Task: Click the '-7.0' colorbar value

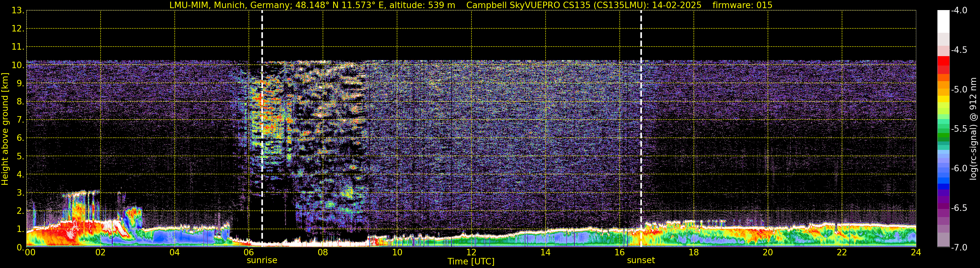Action: point(959,248)
